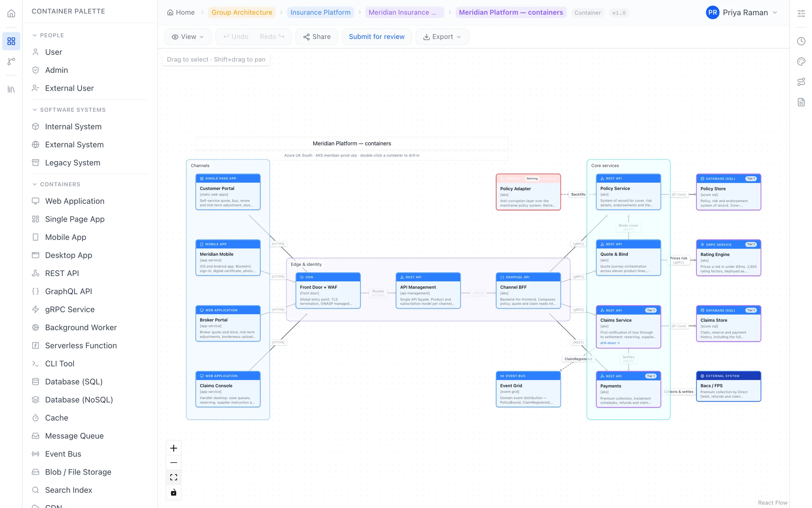Select the Event Grid node
Viewport: 812px width, 508px height.
point(528,389)
